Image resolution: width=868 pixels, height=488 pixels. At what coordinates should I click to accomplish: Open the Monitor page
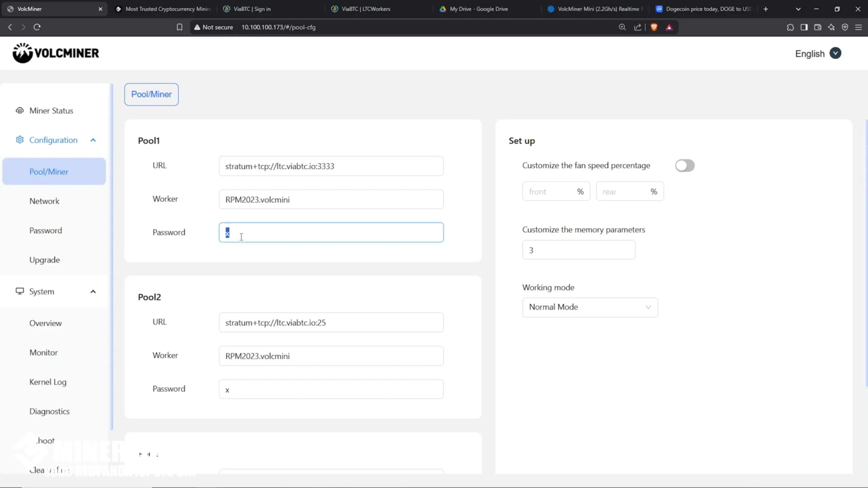pyautogui.click(x=43, y=352)
